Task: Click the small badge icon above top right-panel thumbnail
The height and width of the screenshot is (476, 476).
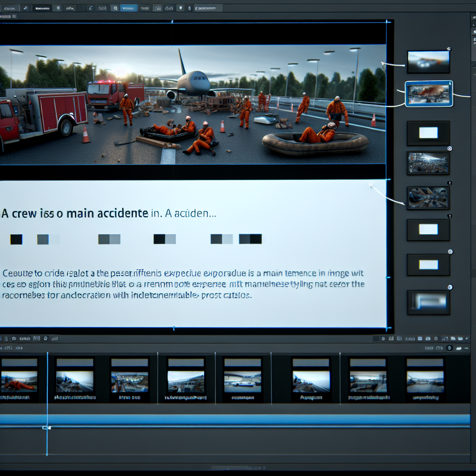Action: click(x=448, y=49)
